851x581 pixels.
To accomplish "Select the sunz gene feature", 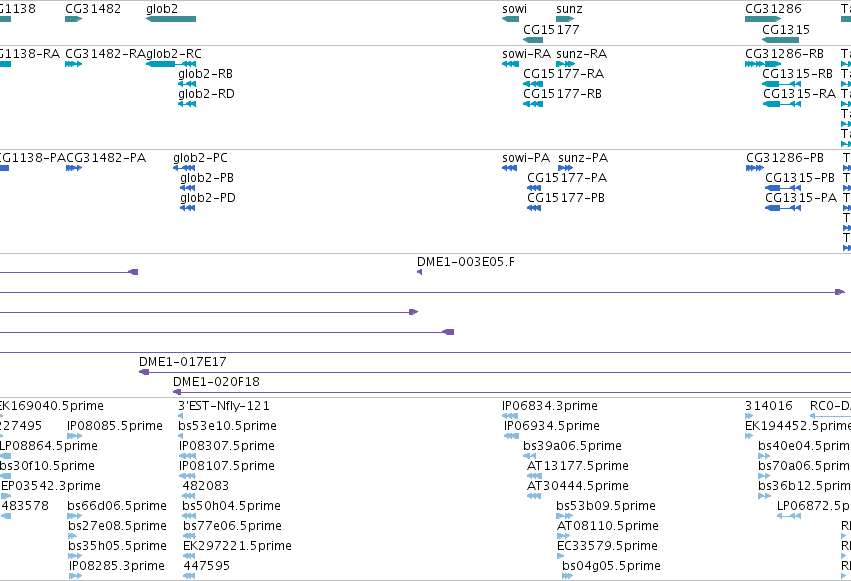I will (565, 19).
